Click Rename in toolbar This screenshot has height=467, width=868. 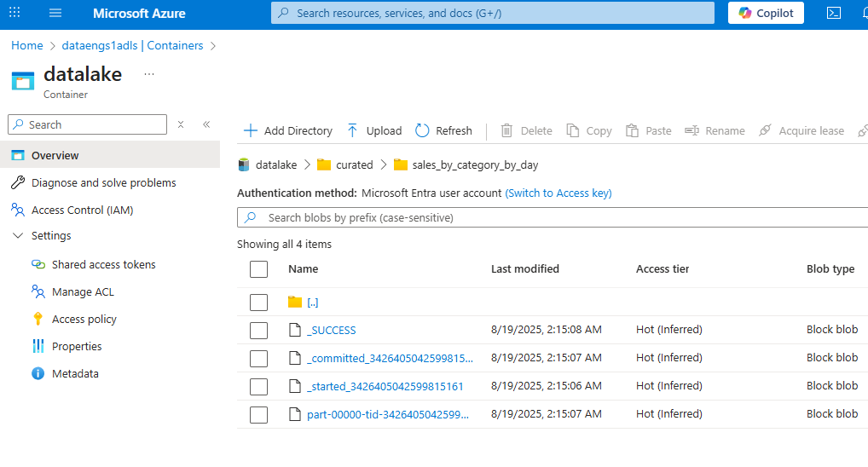[x=715, y=130]
